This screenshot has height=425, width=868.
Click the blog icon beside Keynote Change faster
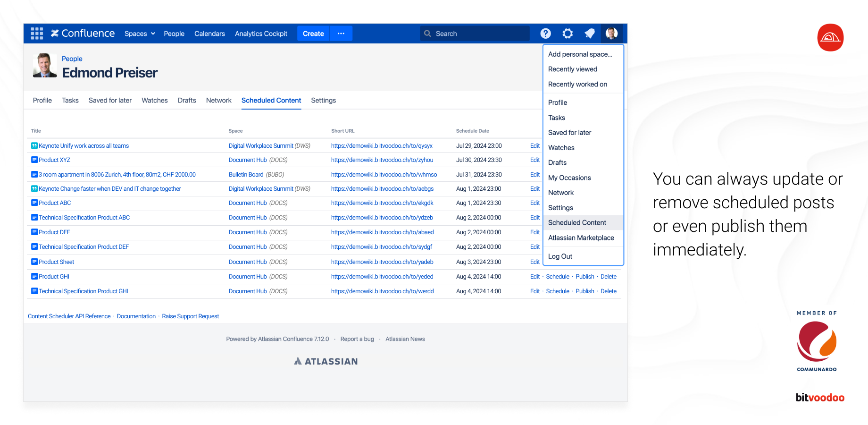click(x=34, y=189)
